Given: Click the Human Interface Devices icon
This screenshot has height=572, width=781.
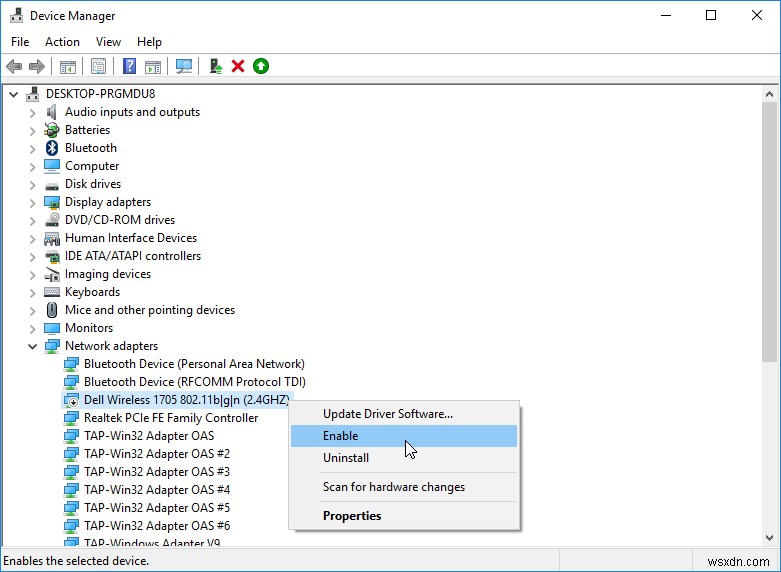Looking at the screenshot, I should point(52,238).
